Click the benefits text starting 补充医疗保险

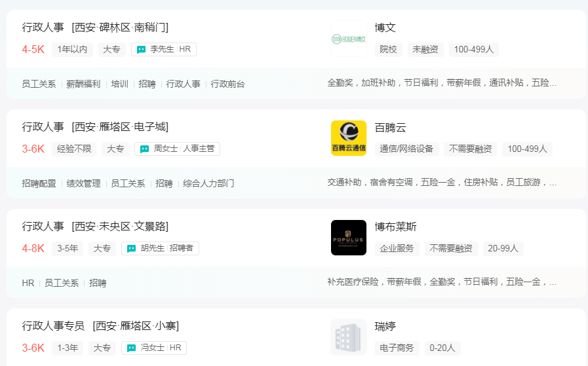(x=442, y=282)
